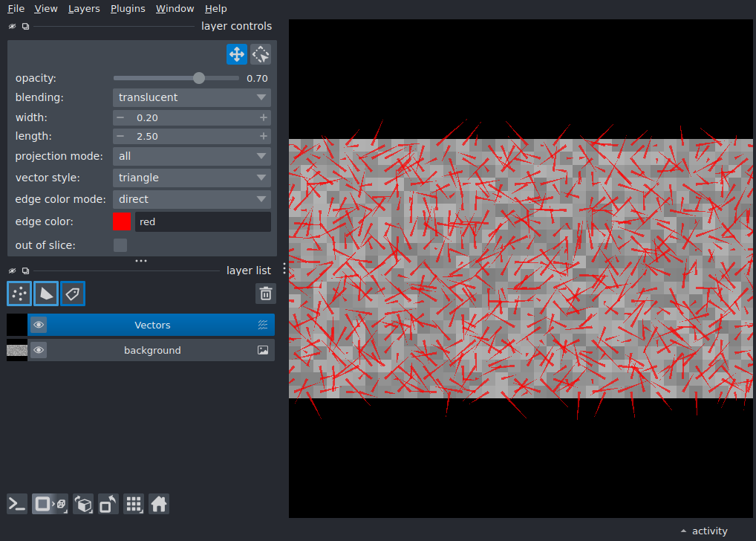Increase length with plus button

click(x=263, y=137)
